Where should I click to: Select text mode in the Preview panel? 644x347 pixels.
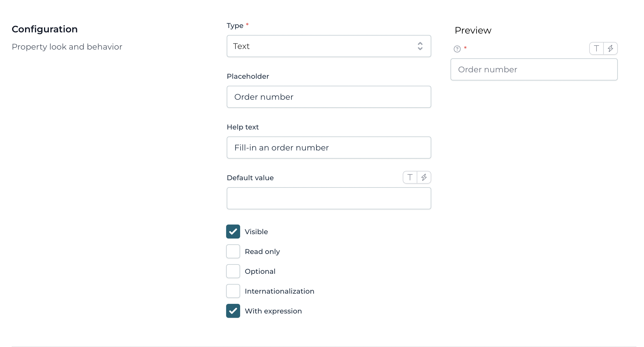point(596,48)
